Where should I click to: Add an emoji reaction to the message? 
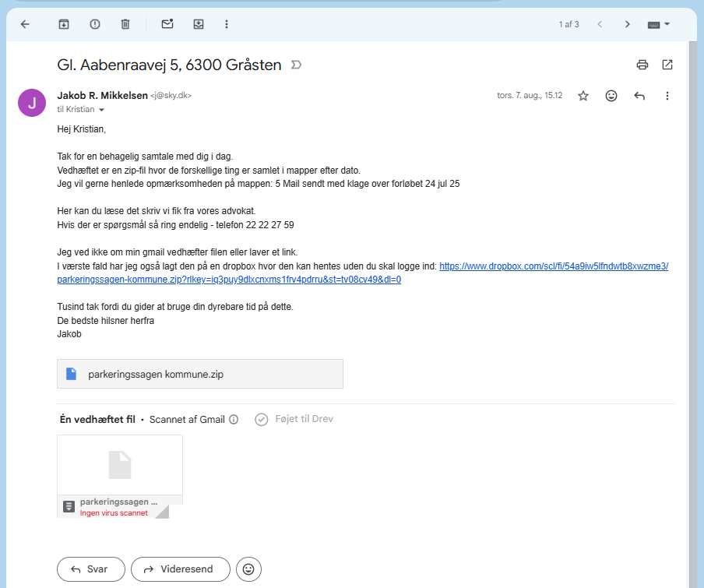[x=611, y=96]
